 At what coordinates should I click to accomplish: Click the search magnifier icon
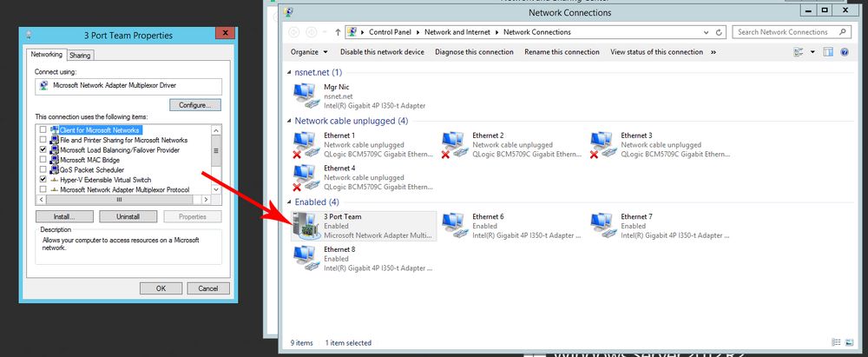843,32
